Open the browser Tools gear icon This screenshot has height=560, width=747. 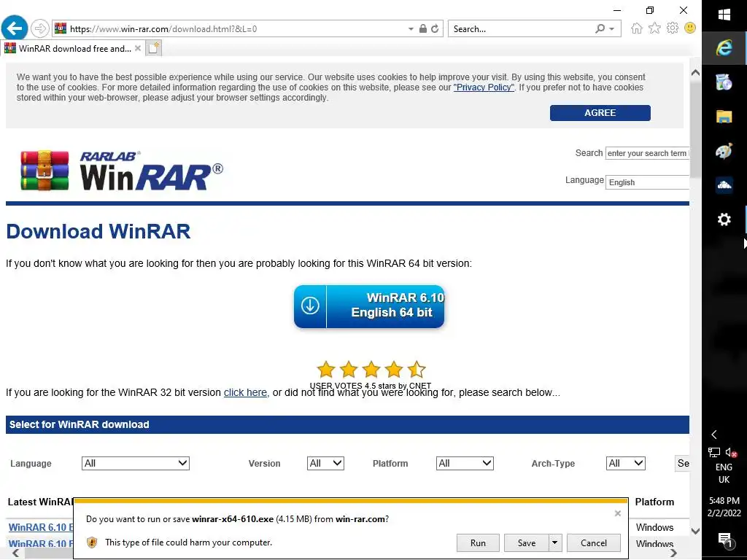pyautogui.click(x=672, y=28)
